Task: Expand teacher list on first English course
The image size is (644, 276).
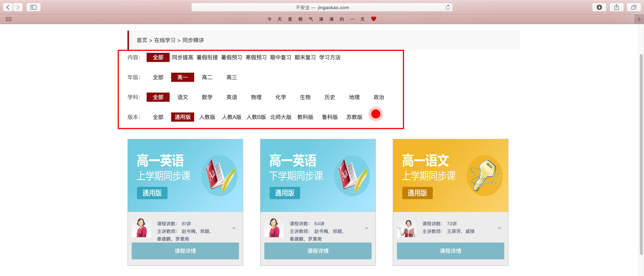Action: pyautogui.click(x=234, y=228)
